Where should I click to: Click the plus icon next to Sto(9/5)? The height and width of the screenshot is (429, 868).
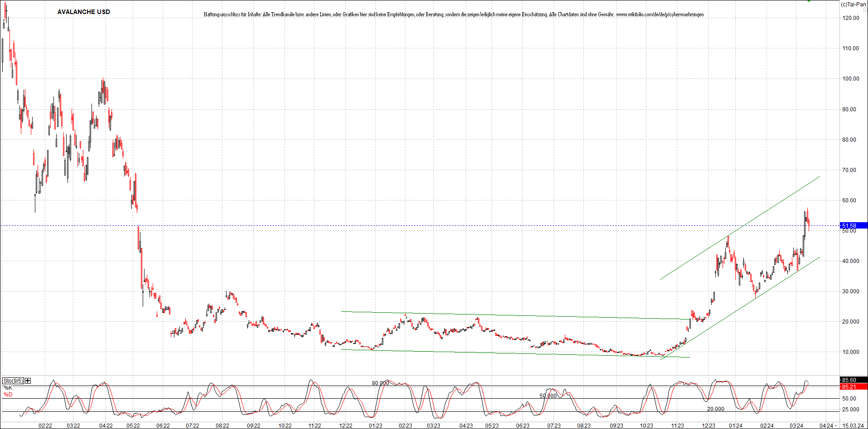click(x=27, y=381)
